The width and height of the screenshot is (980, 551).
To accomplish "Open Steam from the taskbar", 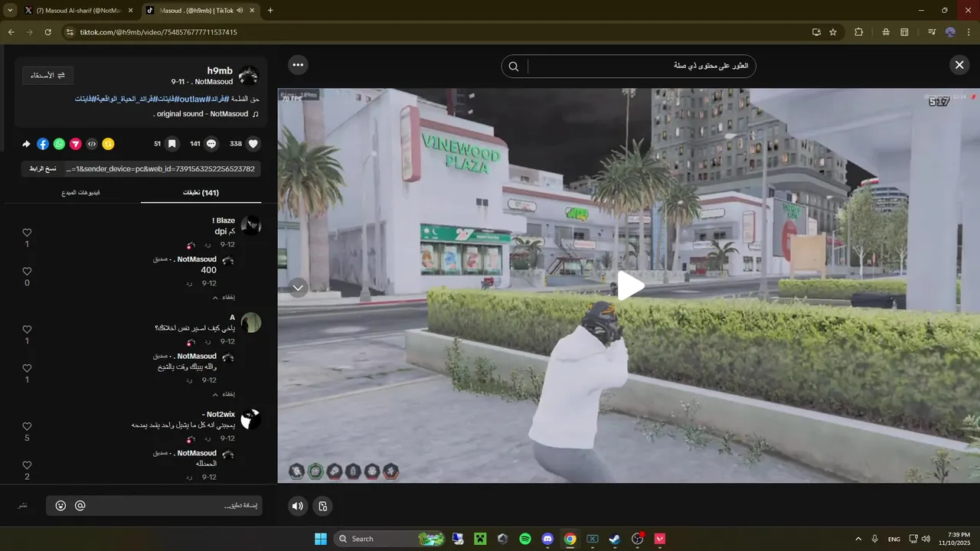I will click(615, 539).
